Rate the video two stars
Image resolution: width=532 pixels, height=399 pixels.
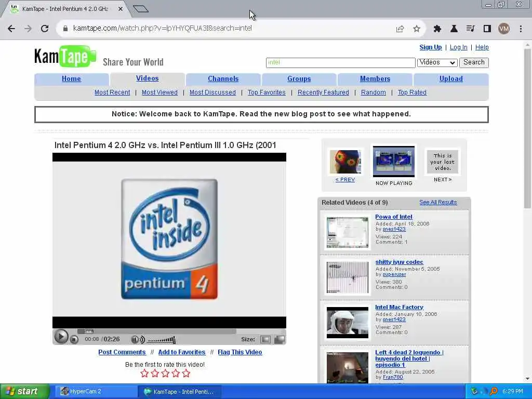click(155, 374)
